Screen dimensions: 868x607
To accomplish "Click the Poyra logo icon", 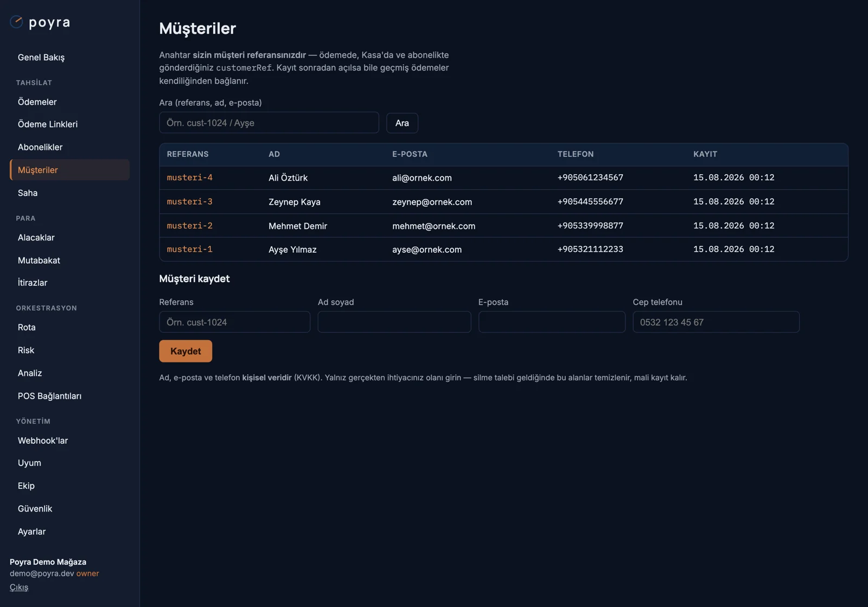I will [x=16, y=22].
